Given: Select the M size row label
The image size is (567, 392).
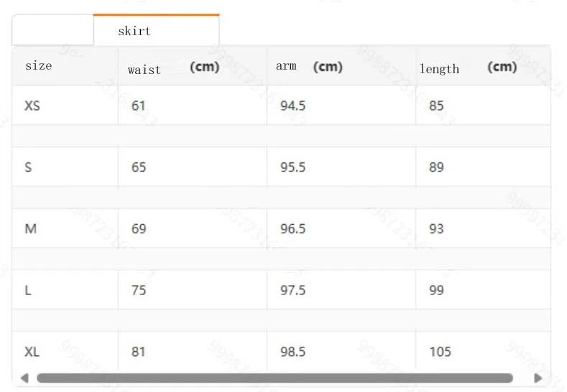Looking at the screenshot, I should coord(31,229).
